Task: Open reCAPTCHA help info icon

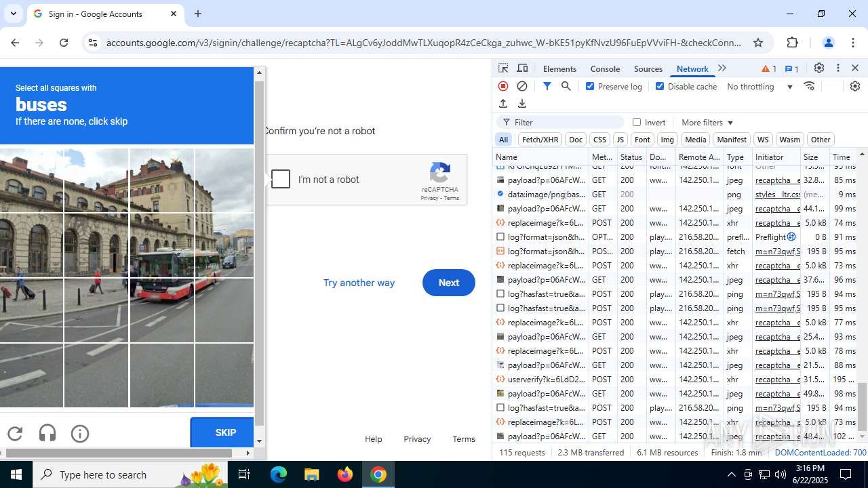Action: [80, 433]
